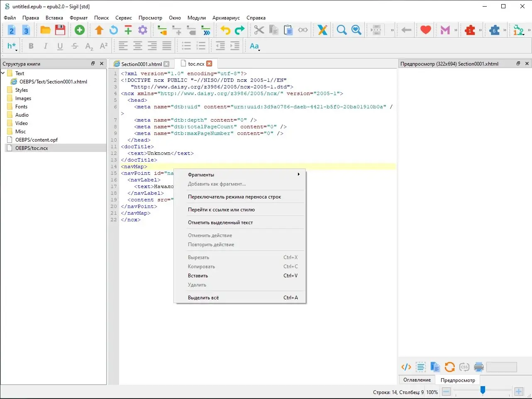532x399 pixels.
Task: Open the 'Сервис' menu
Action: click(x=123, y=18)
